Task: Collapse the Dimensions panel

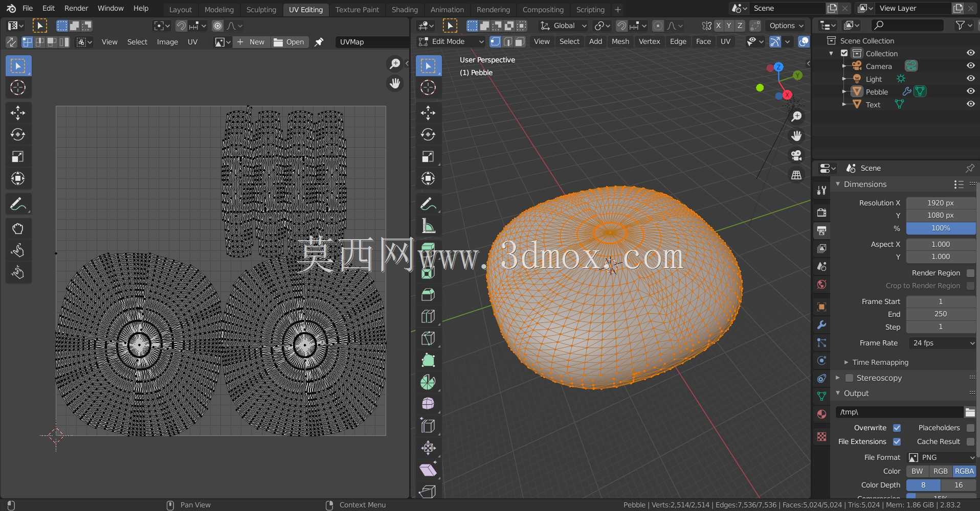Action: tap(838, 184)
